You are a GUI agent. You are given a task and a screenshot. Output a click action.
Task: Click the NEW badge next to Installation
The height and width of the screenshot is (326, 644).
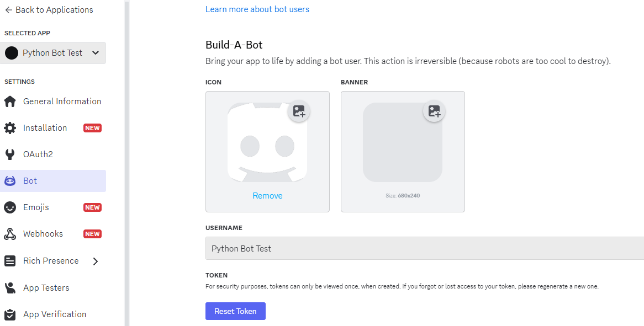pyautogui.click(x=92, y=128)
